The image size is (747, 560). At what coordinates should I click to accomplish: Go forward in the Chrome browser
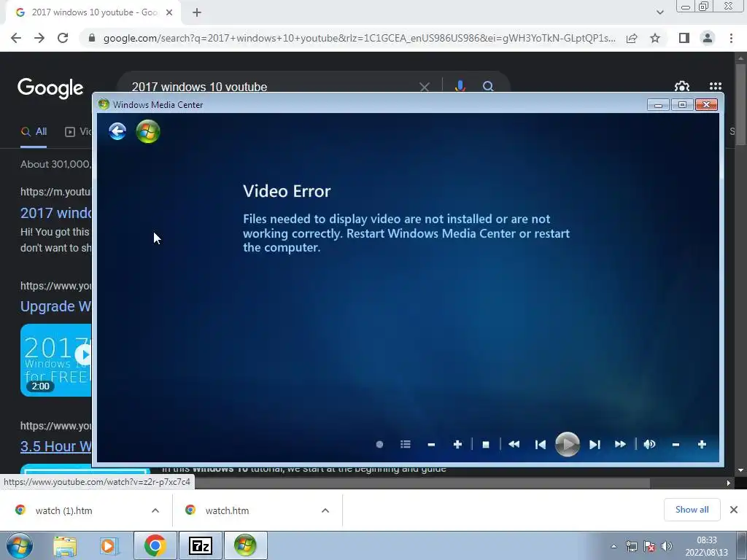point(39,38)
